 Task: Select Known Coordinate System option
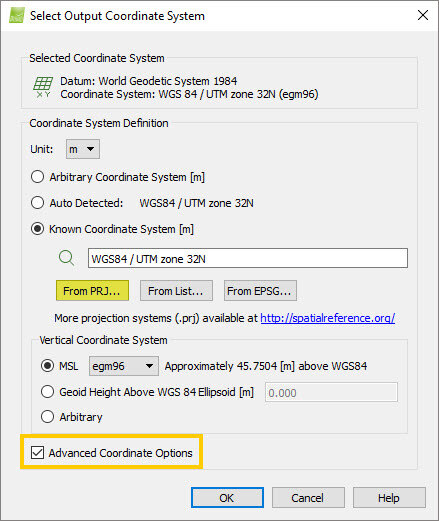(x=37, y=229)
